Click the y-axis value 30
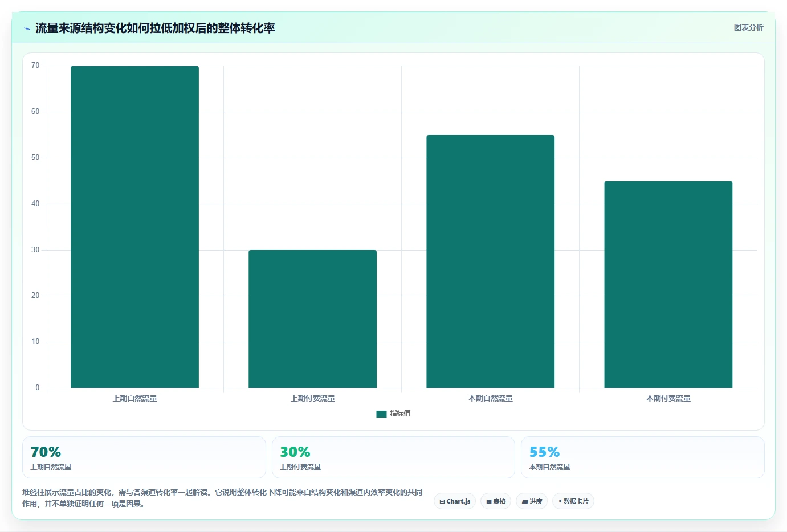Viewport: 787px width, 532px height. pyautogui.click(x=35, y=250)
